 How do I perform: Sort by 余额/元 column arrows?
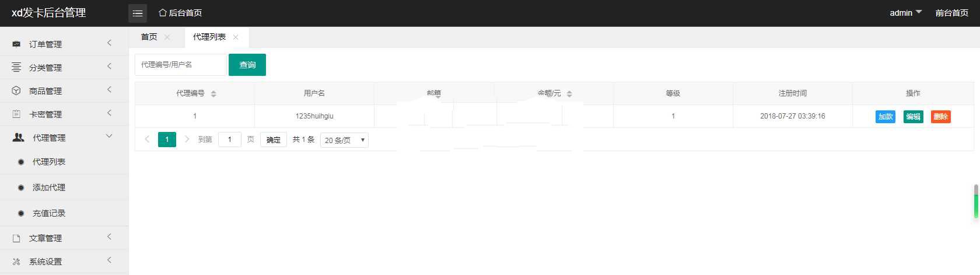569,93
